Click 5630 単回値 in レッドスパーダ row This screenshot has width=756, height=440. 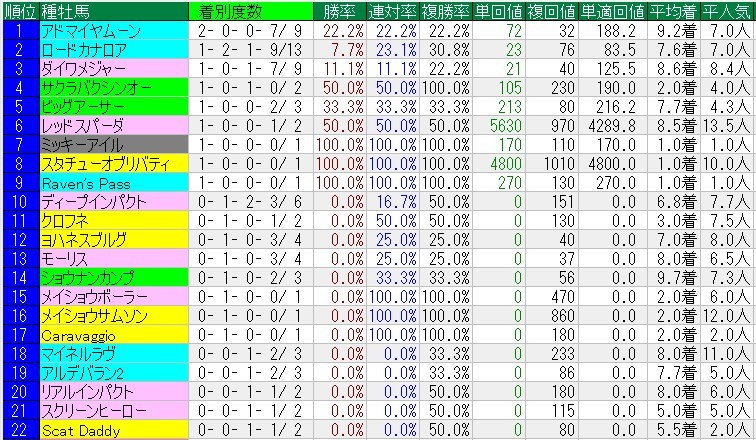506,126
